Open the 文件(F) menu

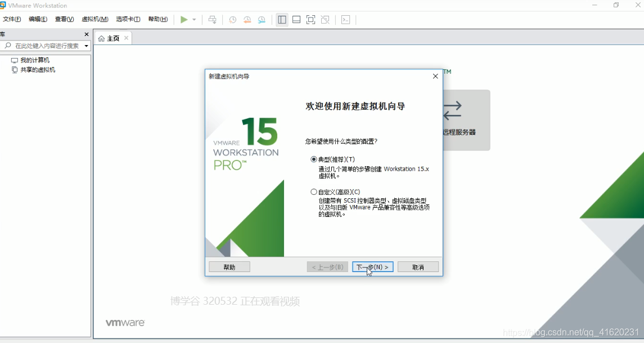(12, 19)
